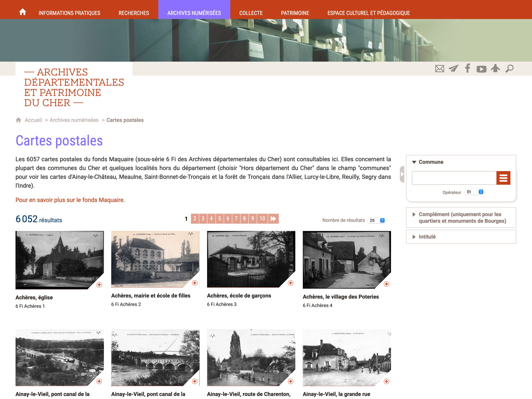Open the Facebook page icon
This screenshot has height=399, width=532.
[468, 68]
